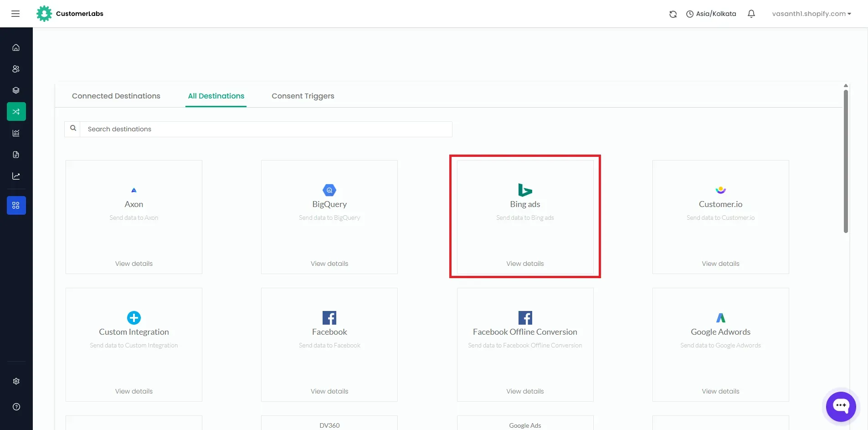Click the BigQuery card title
The height and width of the screenshot is (430, 868).
[x=329, y=204]
